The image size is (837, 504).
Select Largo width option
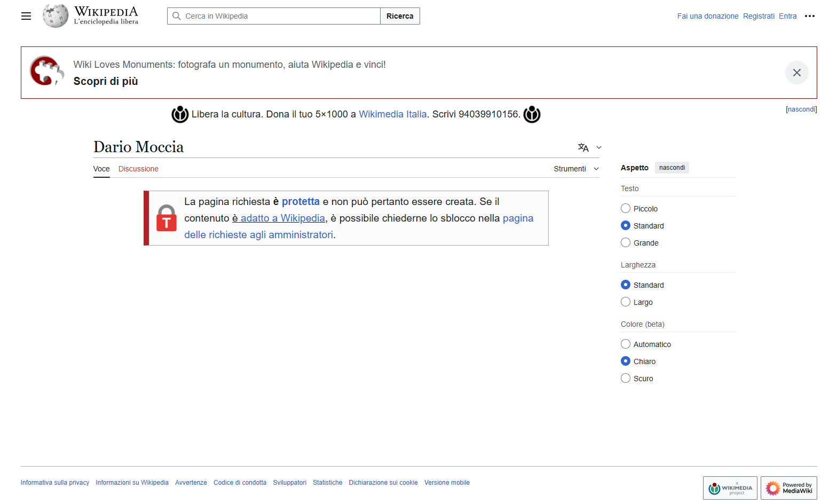coord(626,302)
